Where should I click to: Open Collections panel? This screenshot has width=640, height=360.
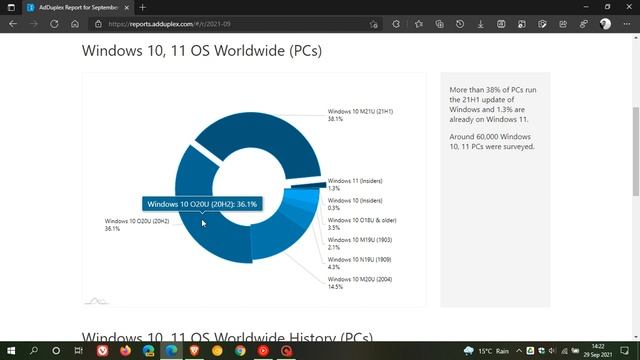coord(439,24)
